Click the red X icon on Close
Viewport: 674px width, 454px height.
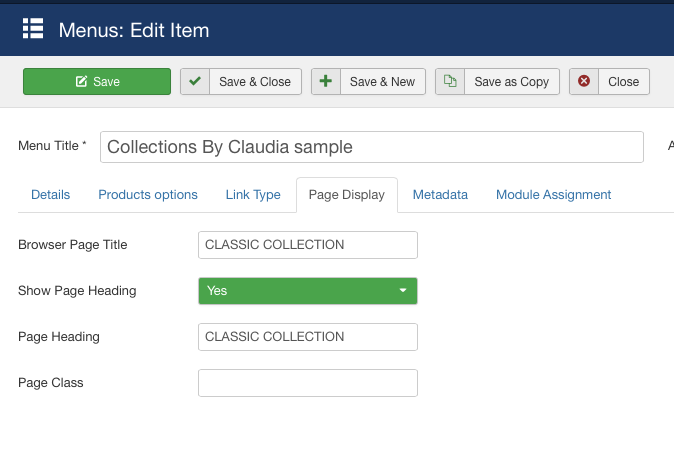584,82
